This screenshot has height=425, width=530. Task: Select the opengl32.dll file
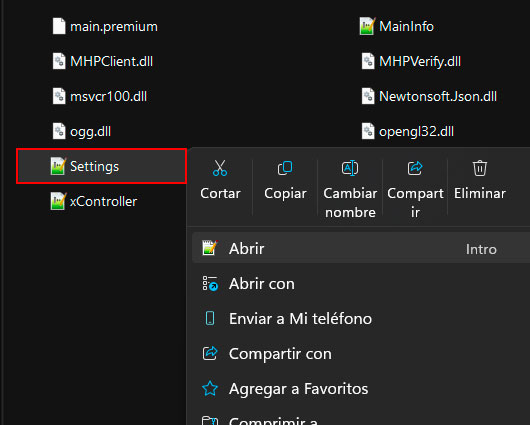click(408, 131)
